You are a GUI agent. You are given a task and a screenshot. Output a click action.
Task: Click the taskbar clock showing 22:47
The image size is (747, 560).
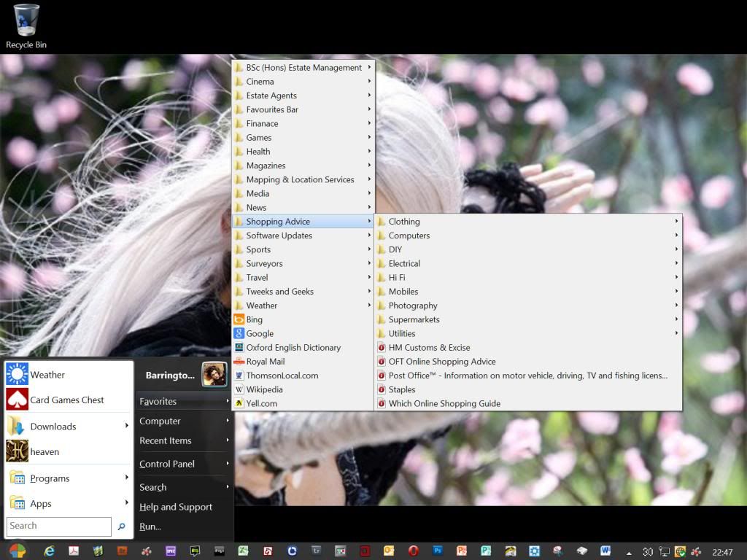coord(722,553)
